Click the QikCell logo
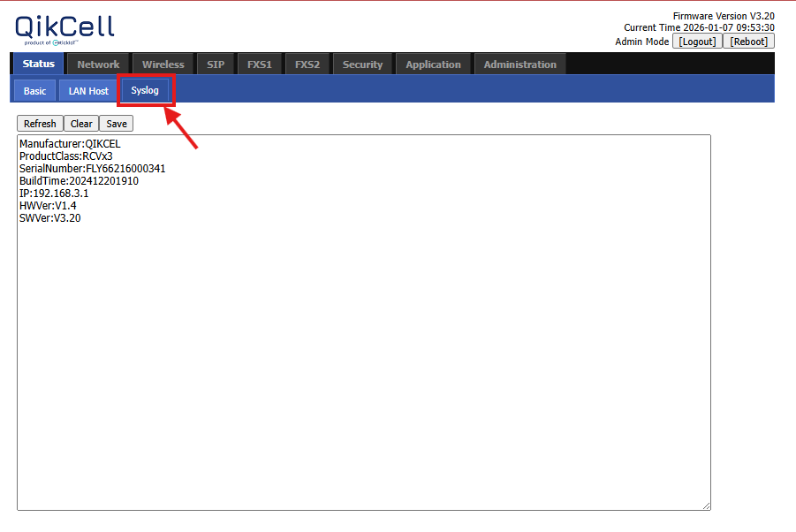796x532 pixels. 64,29
